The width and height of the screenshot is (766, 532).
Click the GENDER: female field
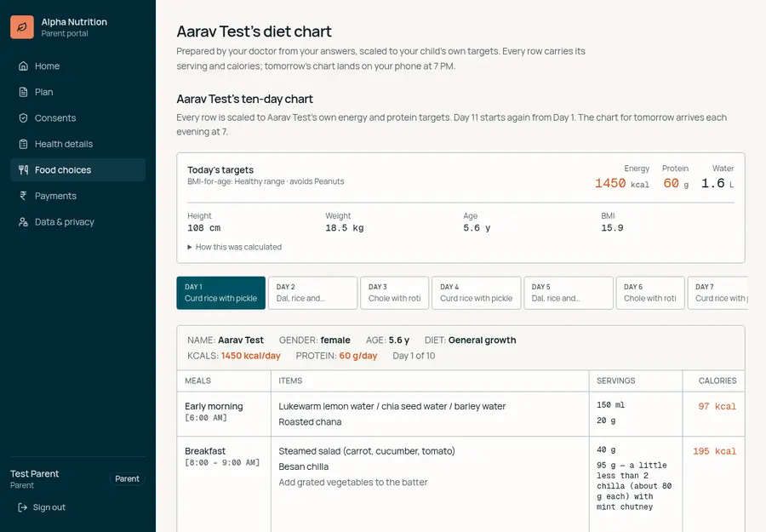tap(315, 340)
